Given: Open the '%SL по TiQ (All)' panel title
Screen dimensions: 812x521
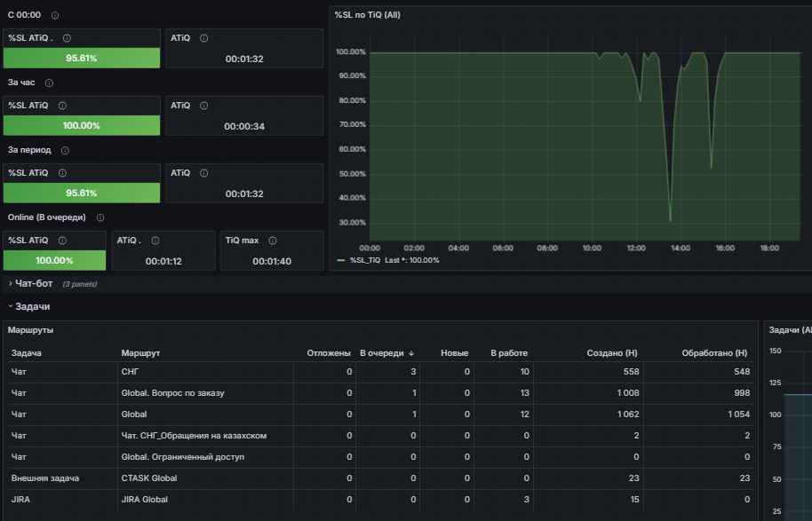Looking at the screenshot, I should [x=367, y=15].
